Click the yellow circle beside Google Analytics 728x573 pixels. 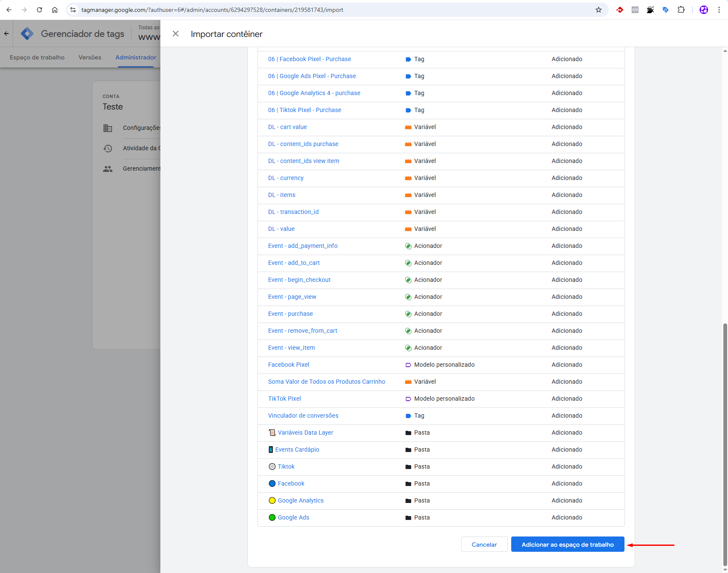click(272, 500)
